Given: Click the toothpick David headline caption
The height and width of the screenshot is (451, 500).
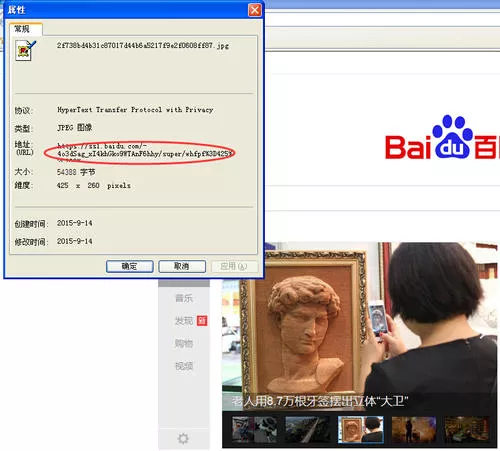Looking at the screenshot, I should [320, 401].
